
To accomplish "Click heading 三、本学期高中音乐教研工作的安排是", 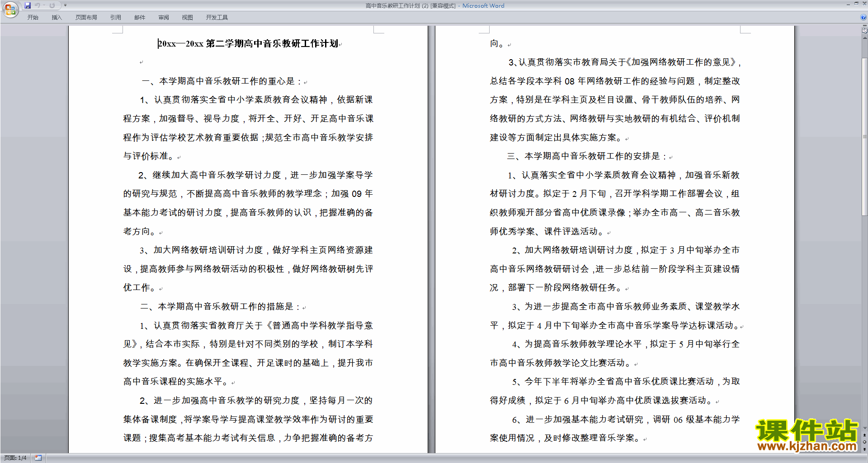I will click(587, 156).
